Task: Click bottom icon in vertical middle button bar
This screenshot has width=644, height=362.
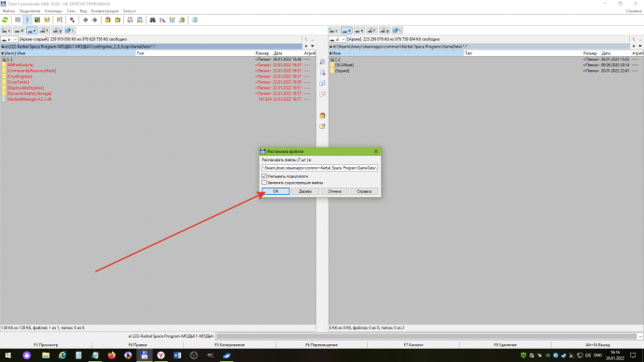Action: point(322,126)
